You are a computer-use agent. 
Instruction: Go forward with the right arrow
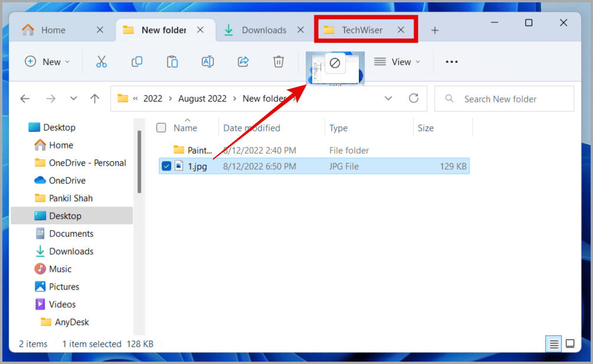(50, 99)
